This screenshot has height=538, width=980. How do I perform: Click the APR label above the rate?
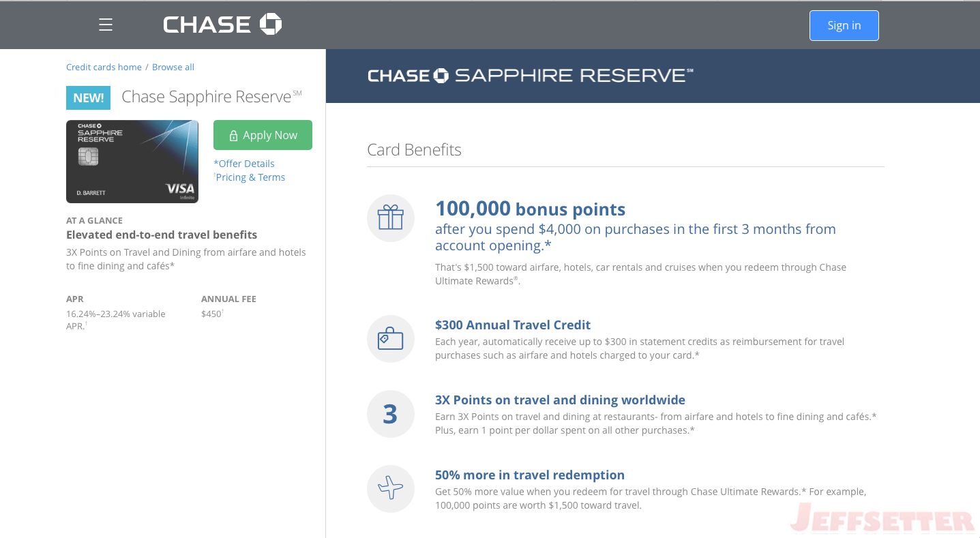click(x=75, y=299)
